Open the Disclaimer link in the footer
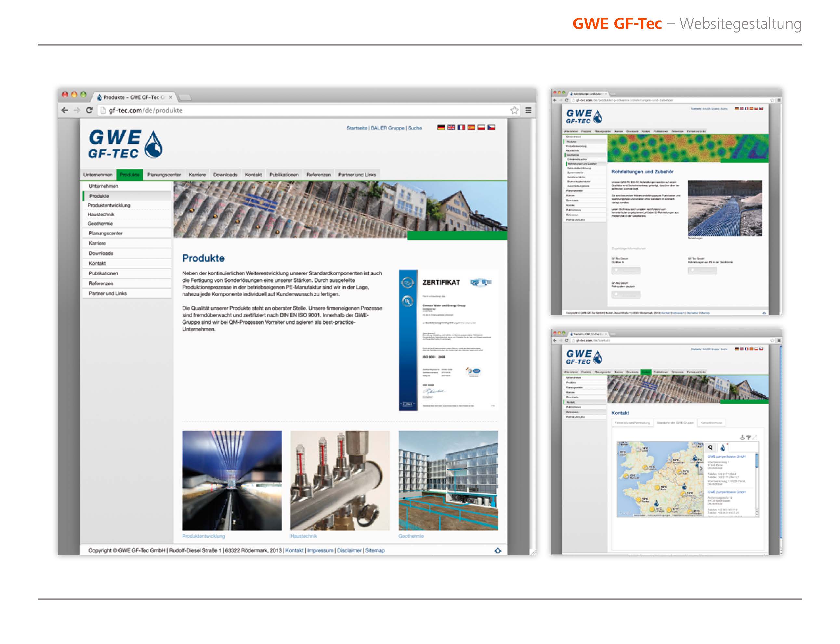This screenshot has width=840, height=644. [x=349, y=550]
